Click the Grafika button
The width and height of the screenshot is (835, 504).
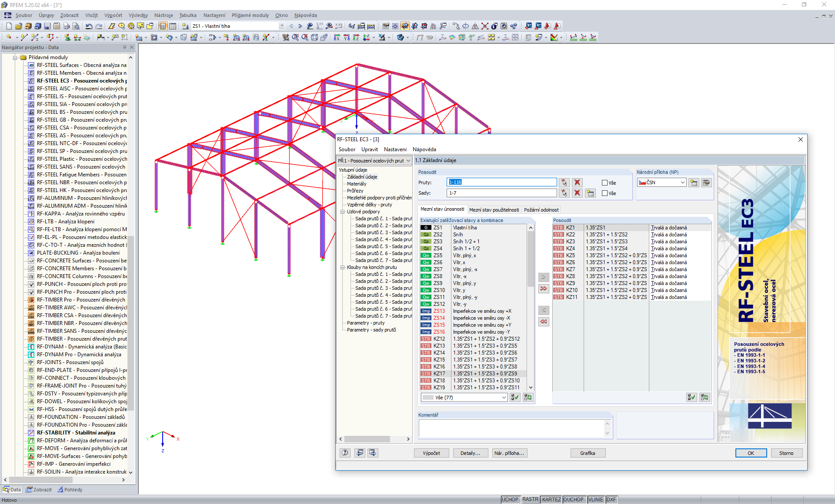point(588,453)
